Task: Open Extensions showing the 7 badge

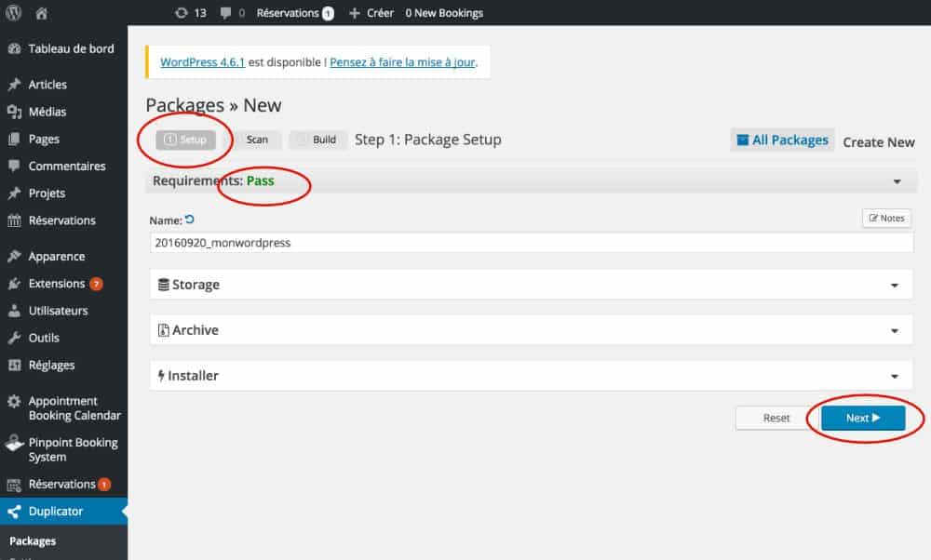Action: [58, 283]
